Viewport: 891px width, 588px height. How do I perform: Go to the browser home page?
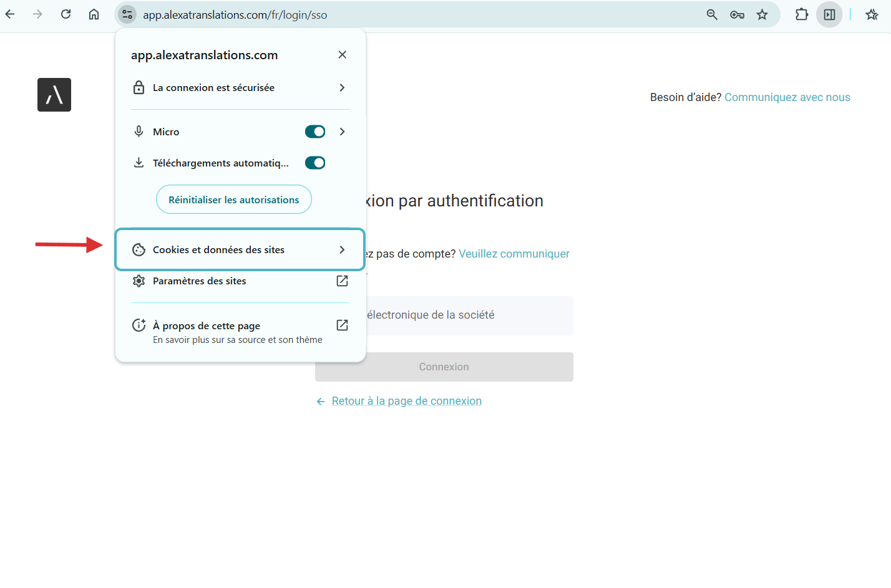[94, 14]
